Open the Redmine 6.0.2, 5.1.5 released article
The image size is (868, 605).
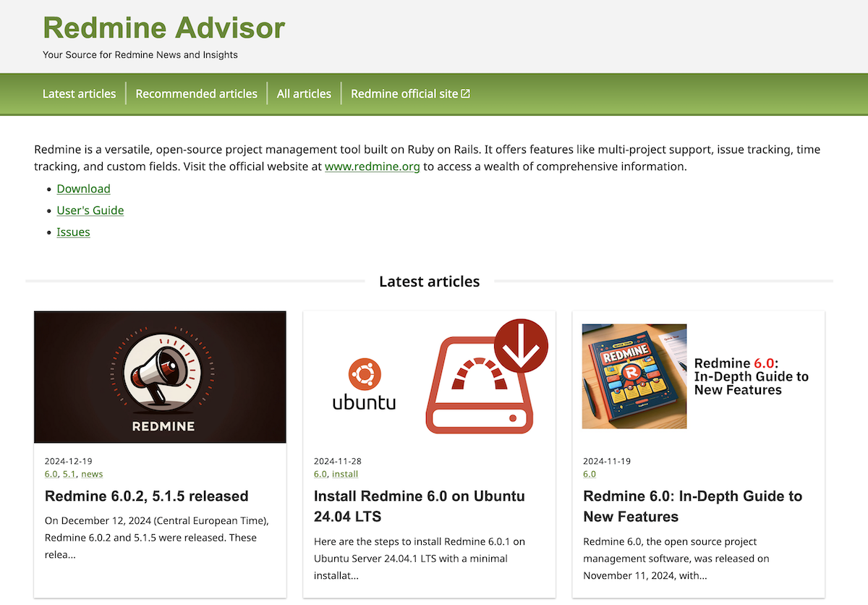tap(146, 496)
